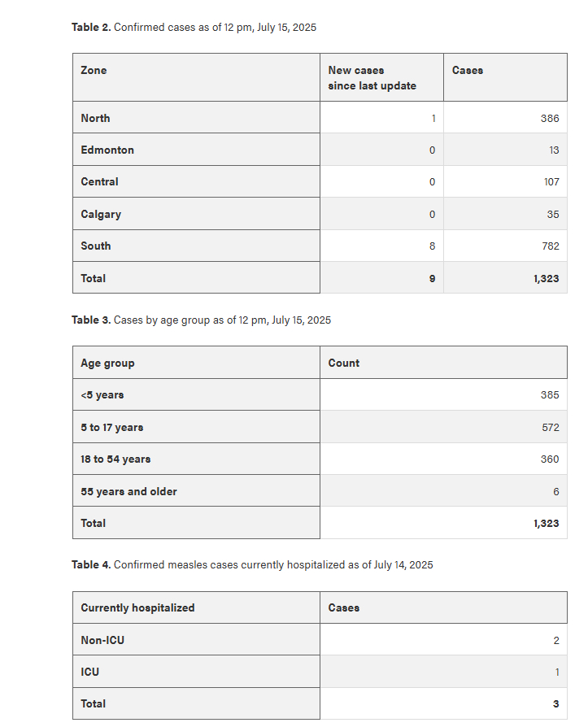588x727 pixels.
Task: Select the Calgary zone row label
Action: pyautogui.click(x=101, y=215)
